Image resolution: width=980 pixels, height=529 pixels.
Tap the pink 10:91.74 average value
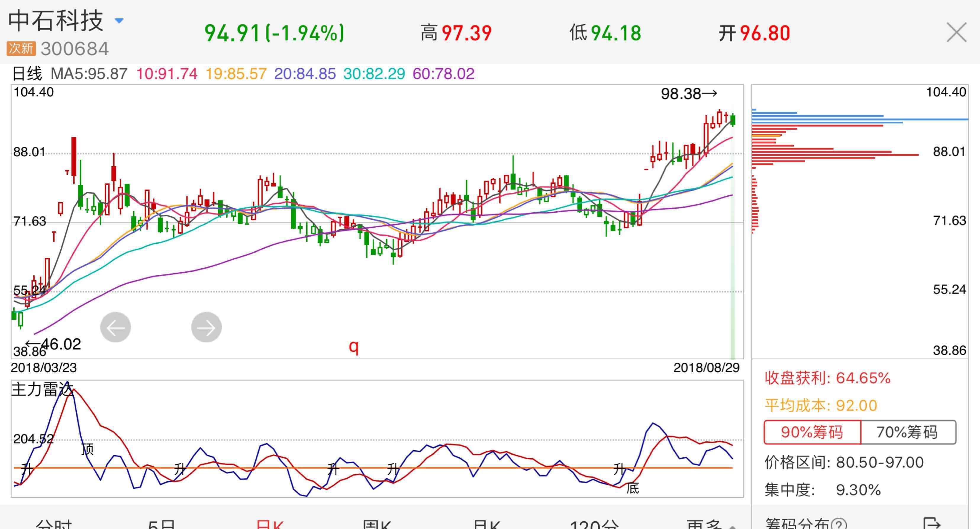(167, 73)
